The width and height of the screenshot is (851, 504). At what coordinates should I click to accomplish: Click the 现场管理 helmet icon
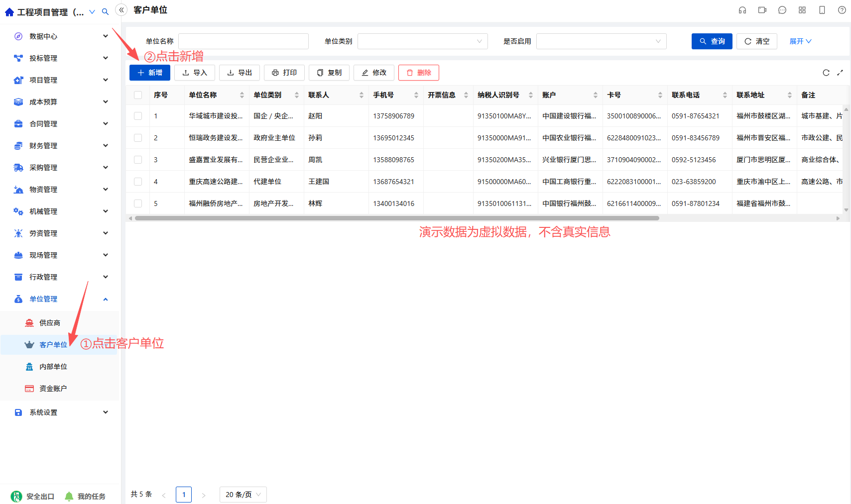pyautogui.click(x=18, y=255)
